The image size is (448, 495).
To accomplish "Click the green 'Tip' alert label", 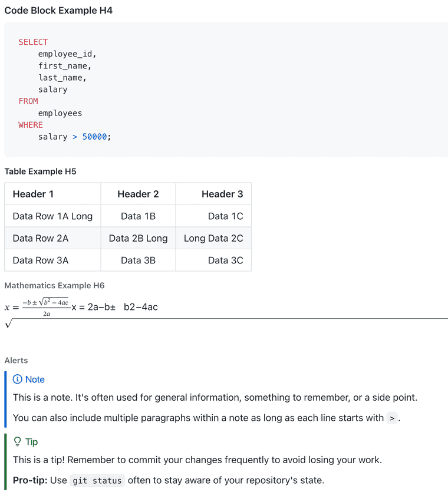I will pyautogui.click(x=31, y=441).
